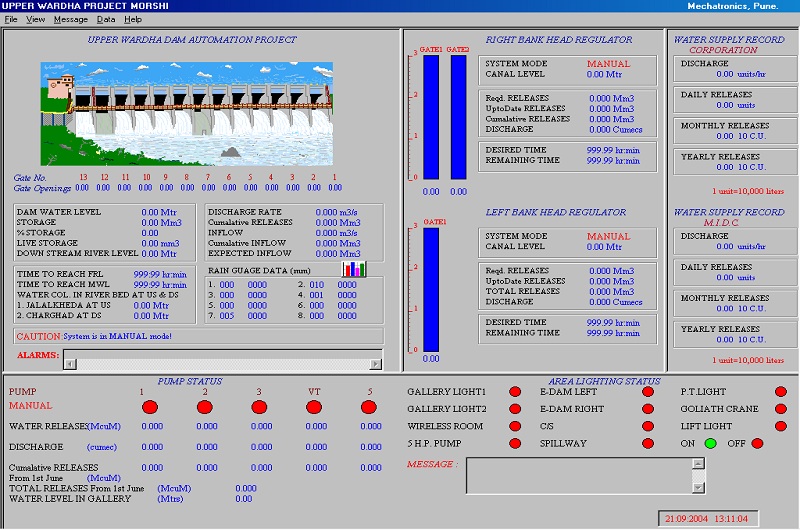Turn lighting OFF with red button

[757, 444]
